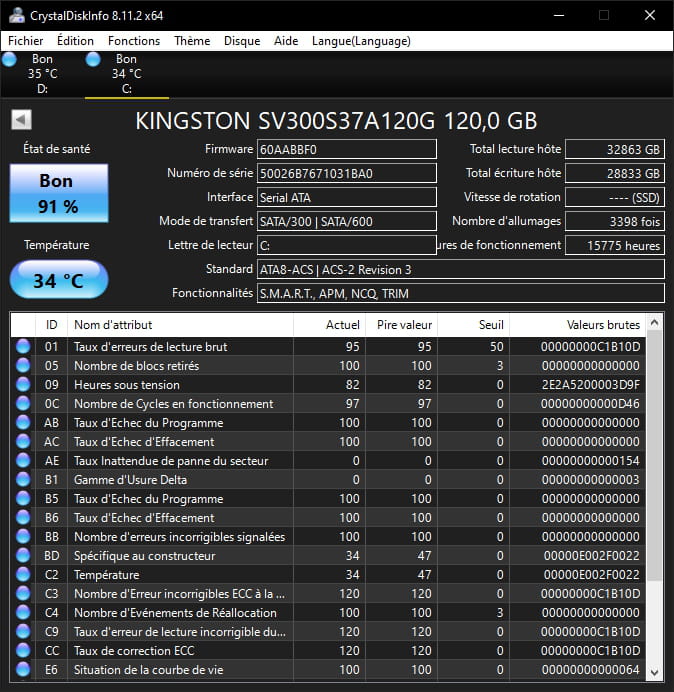Image resolution: width=674 pixels, height=692 pixels.
Task: Click status orb for attribute C9
Action: point(23,631)
